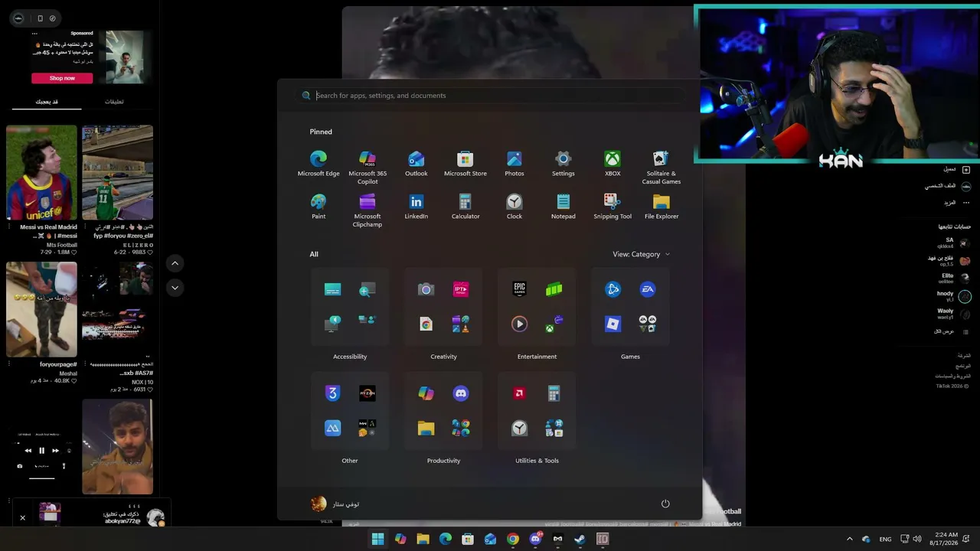This screenshot has width=980, height=551.
Task: Click عرض الكل to see all accounts
Action: [x=951, y=331]
